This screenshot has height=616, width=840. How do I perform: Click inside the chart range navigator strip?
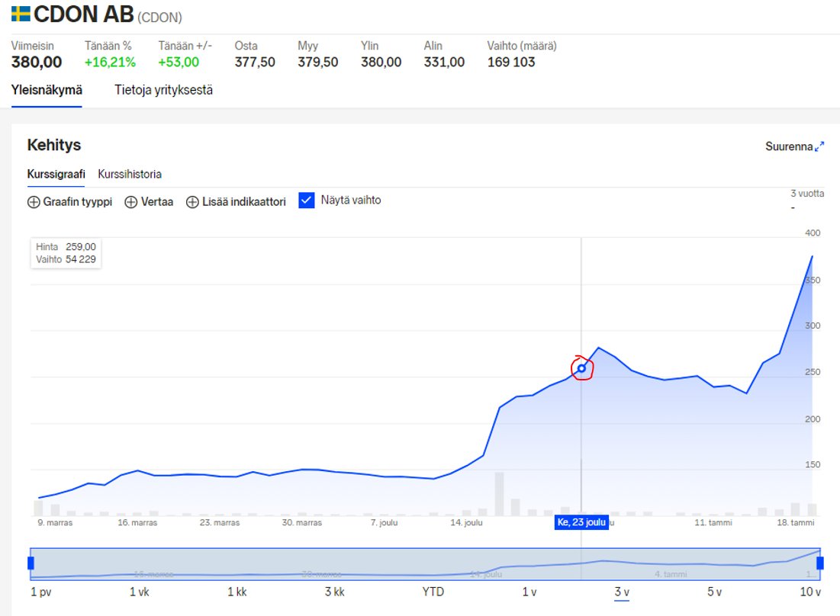click(x=425, y=563)
